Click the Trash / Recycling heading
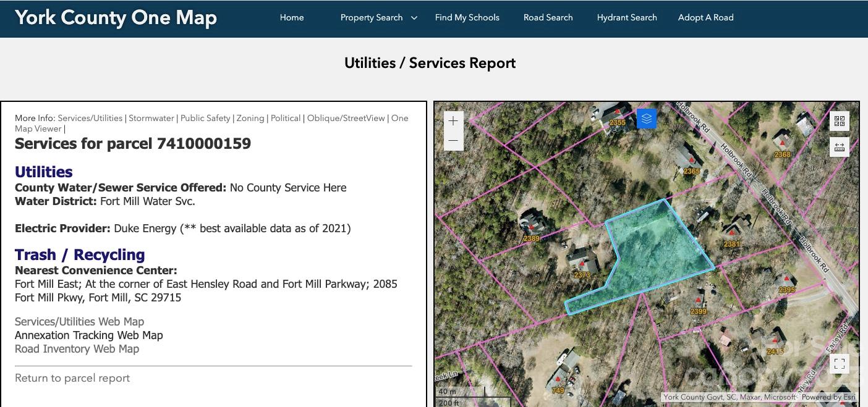The height and width of the screenshot is (407, 868). click(80, 254)
